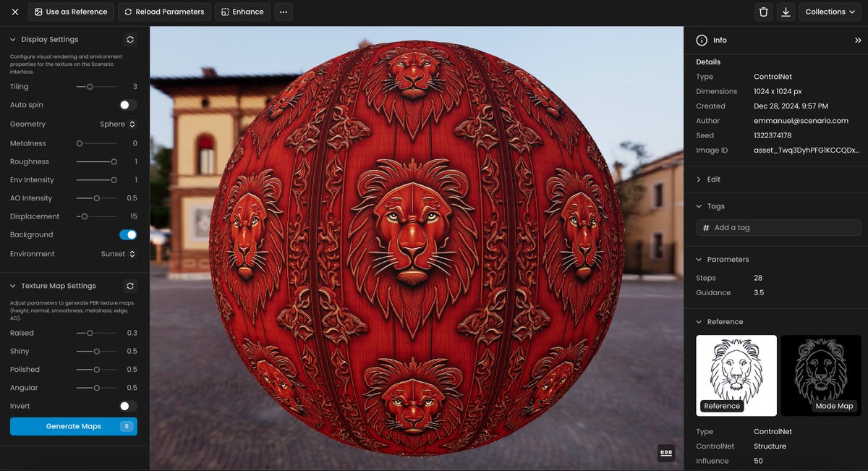Click the Add a tag input field

tap(779, 227)
